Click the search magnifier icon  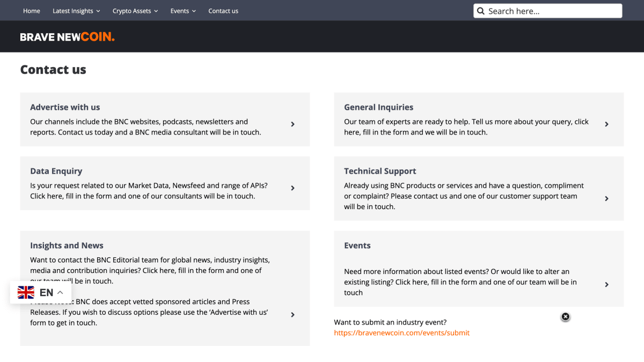pyautogui.click(x=480, y=11)
